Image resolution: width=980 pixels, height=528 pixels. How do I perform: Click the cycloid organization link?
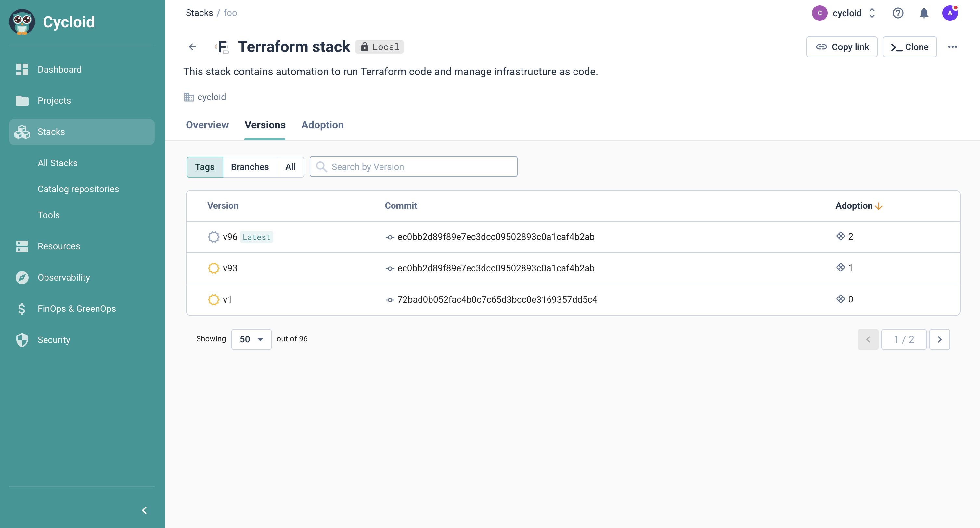pyautogui.click(x=212, y=97)
